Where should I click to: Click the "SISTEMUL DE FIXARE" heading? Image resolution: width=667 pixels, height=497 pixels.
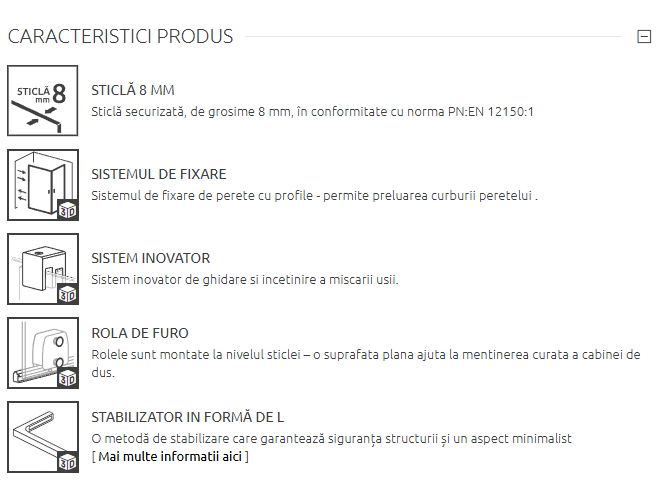tap(158, 174)
